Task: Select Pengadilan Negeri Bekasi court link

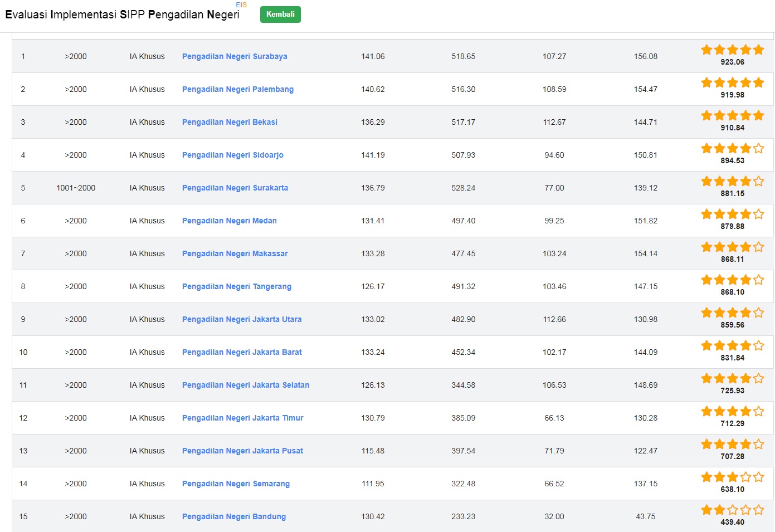Action: click(x=230, y=122)
